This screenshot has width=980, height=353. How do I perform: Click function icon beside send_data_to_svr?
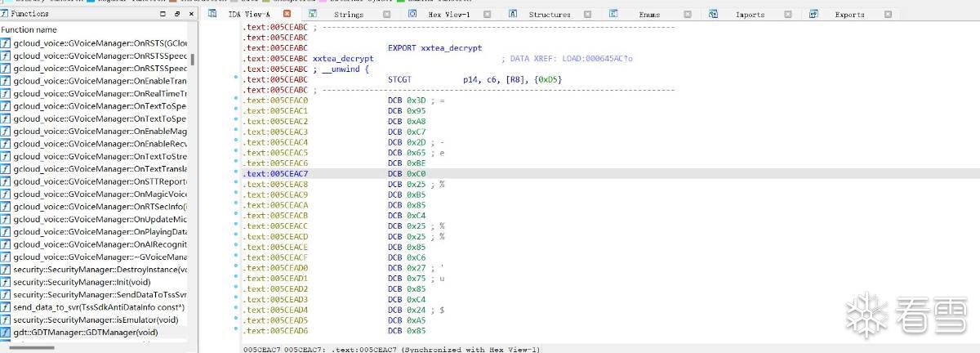6,307
